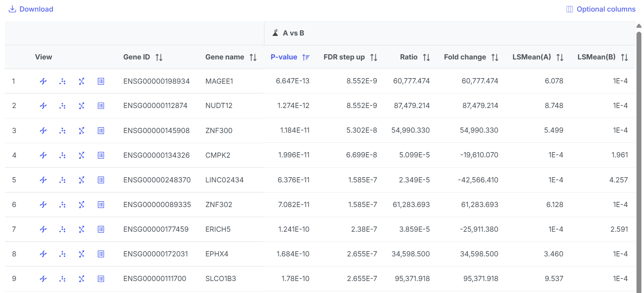The width and height of the screenshot is (644, 293).
Task: Open the squiggle chromosome view icon for NUDT12
Action: pyautogui.click(x=43, y=106)
